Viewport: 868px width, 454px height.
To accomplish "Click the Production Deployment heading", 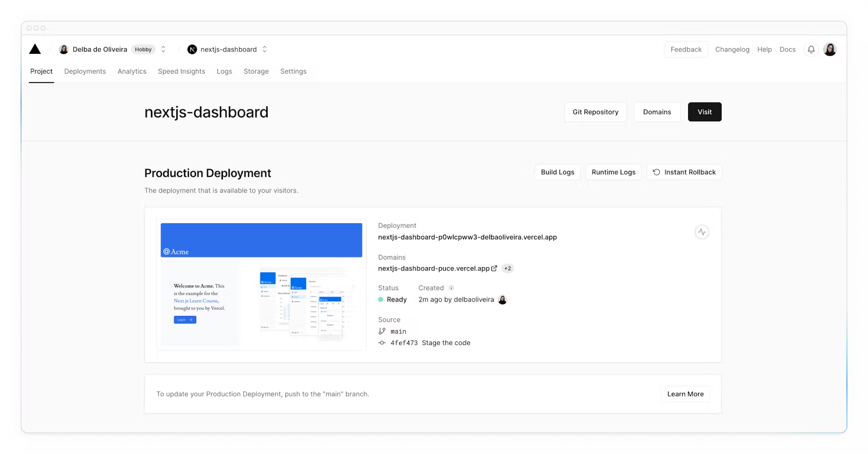I will coord(208,173).
